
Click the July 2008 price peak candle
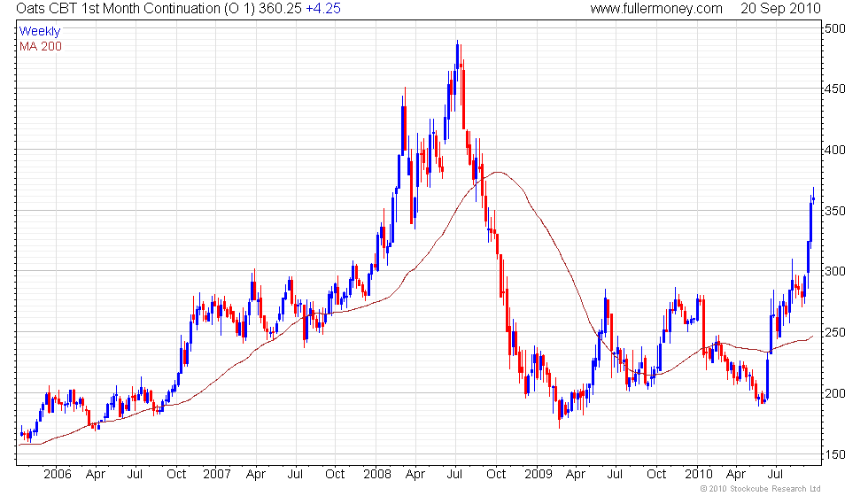click(457, 61)
